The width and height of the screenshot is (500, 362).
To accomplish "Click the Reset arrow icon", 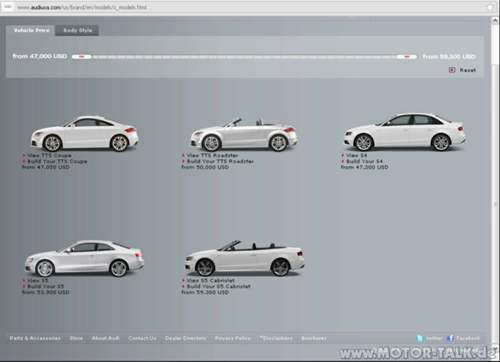I will [452, 70].
